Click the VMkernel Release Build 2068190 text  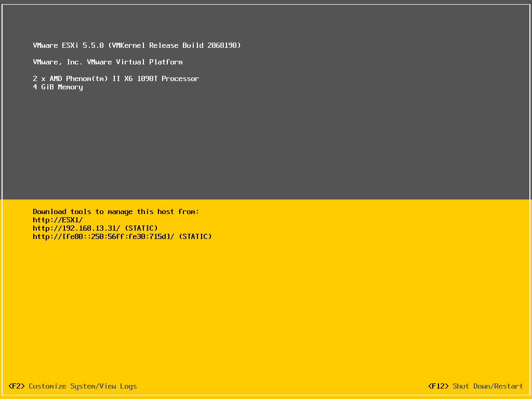tap(174, 45)
